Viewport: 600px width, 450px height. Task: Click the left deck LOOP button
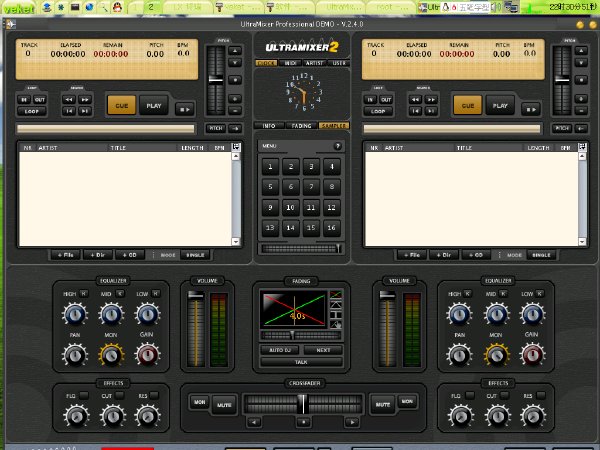(x=32, y=111)
